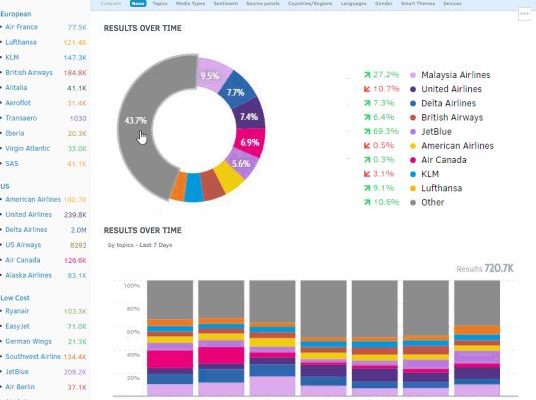Click the Results 720.7K total
This screenshot has width=536, height=400.
tap(485, 268)
